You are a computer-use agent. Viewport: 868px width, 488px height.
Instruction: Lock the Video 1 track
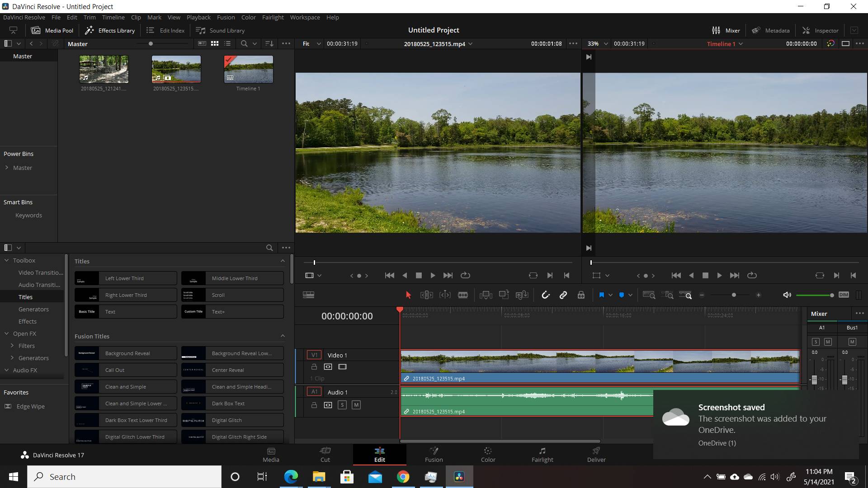click(x=314, y=367)
